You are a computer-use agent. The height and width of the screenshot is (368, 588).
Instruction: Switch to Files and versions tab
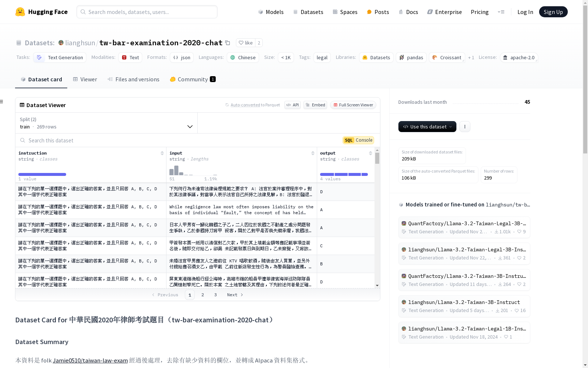(x=133, y=79)
